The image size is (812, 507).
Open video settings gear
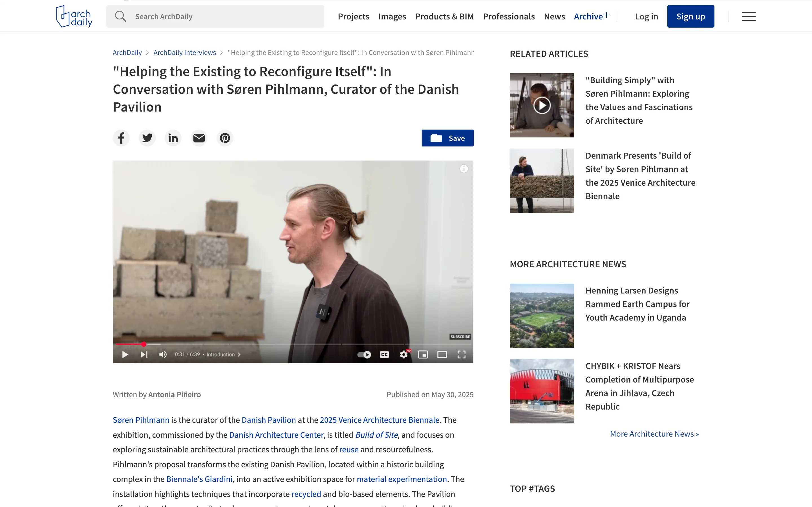click(404, 354)
